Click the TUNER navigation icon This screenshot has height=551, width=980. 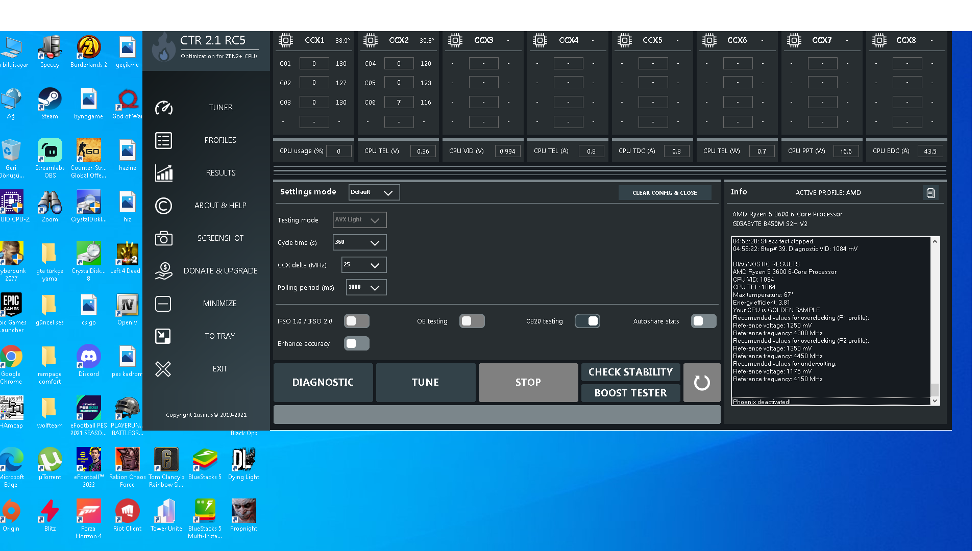(x=163, y=108)
